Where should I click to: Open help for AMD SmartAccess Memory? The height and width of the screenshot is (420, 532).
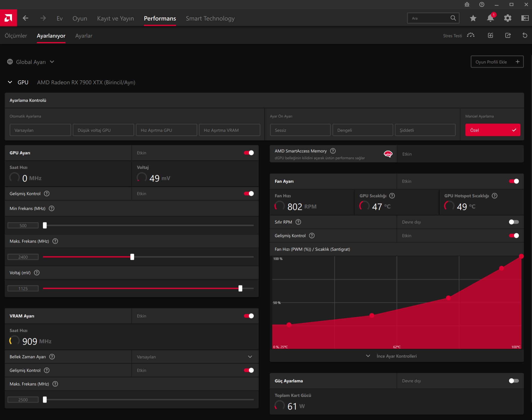333,151
